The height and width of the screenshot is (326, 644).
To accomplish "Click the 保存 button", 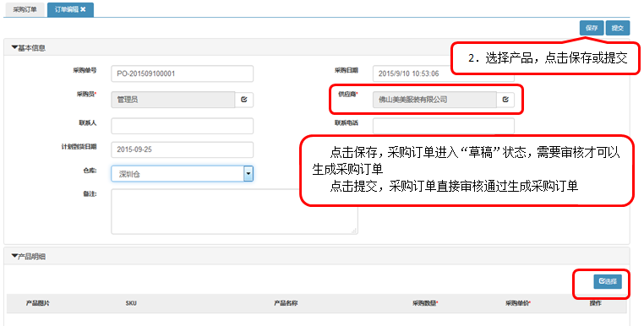I will click(x=592, y=28).
